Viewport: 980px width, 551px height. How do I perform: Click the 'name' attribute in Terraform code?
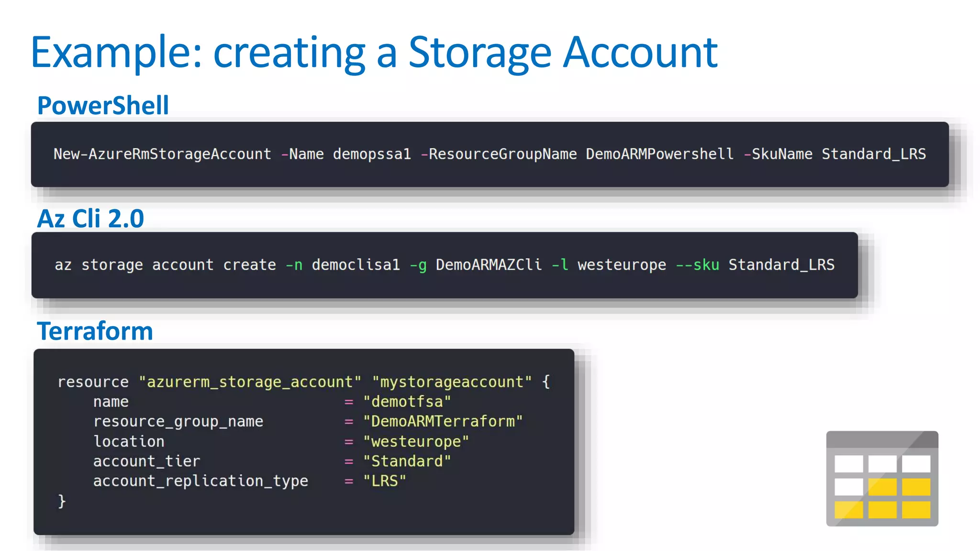click(111, 402)
